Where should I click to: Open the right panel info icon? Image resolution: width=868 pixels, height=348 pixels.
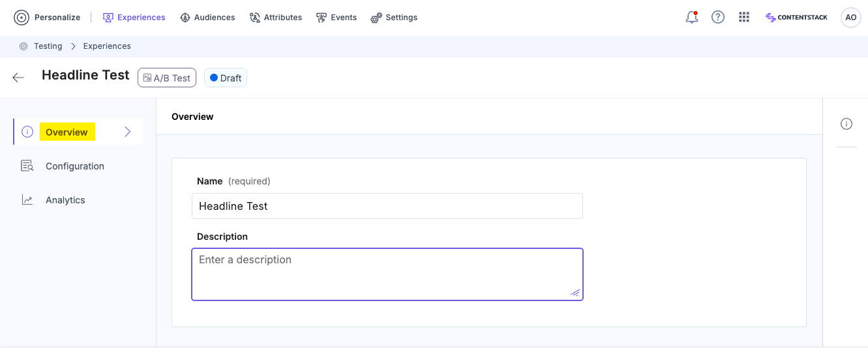[x=846, y=124]
